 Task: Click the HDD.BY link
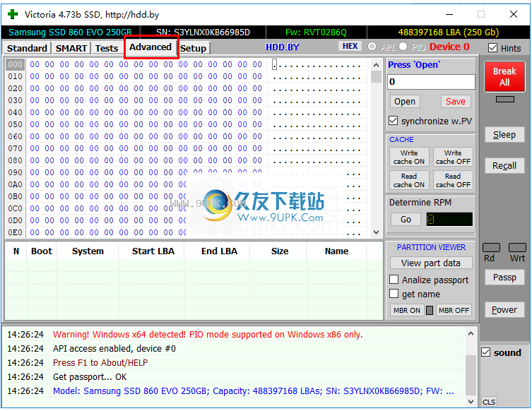tap(282, 47)
